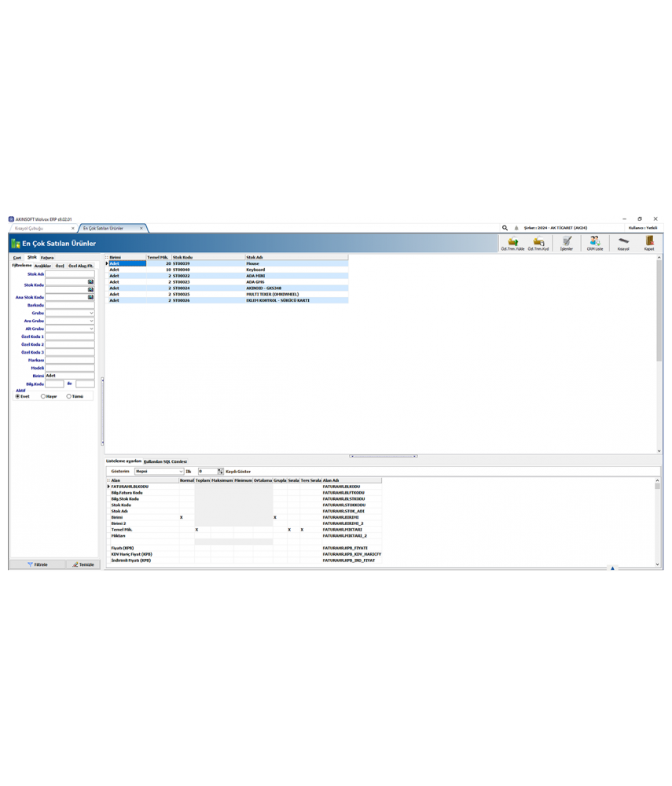
Task: Click the Özl.Trm.Kyd toolbar icon
Action: pyautogui.click(x=538, y=241)
